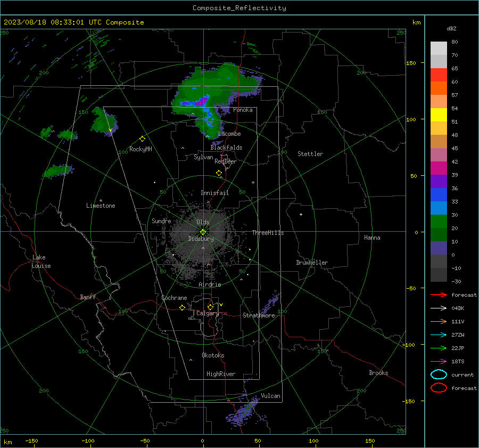
Task: Click the Calgary city label
Action: point(208,313)
